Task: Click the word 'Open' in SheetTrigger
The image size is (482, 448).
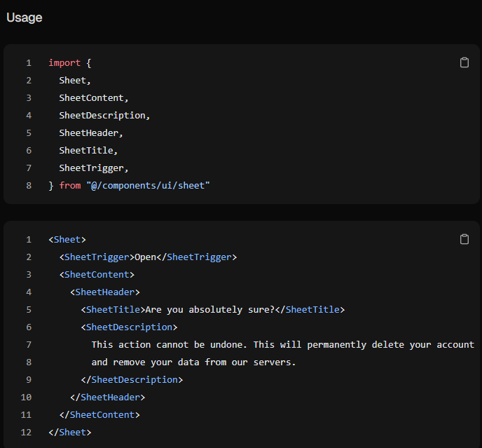Action: (x=146, y=257)
